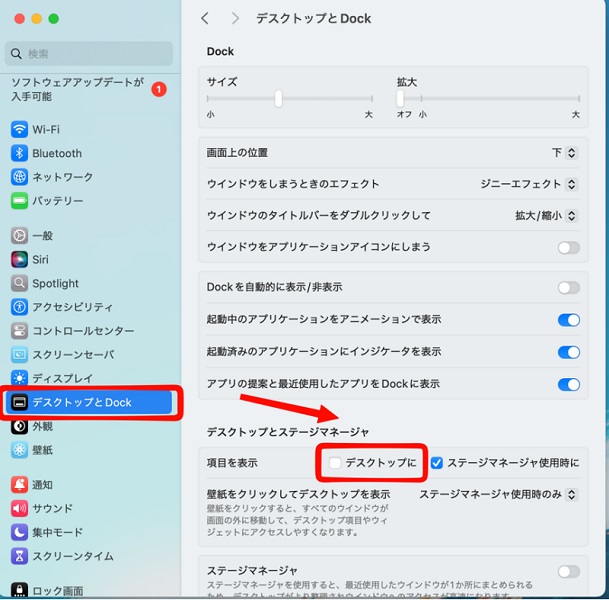Uncheck ステージマネージャ使用時に checkbox
The height and width of the screenshot is (600, 609).
coord(437,463)
